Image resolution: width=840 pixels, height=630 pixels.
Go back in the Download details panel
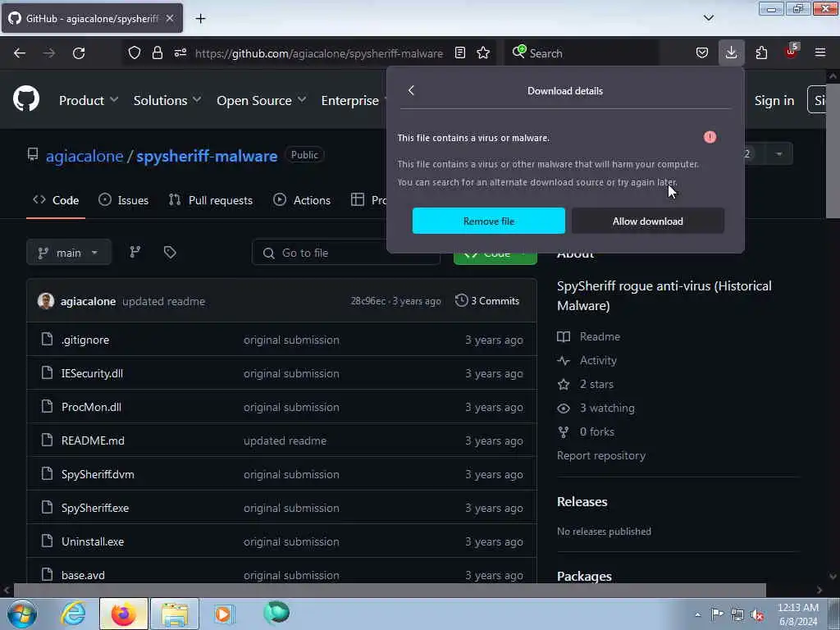point(412,90)
